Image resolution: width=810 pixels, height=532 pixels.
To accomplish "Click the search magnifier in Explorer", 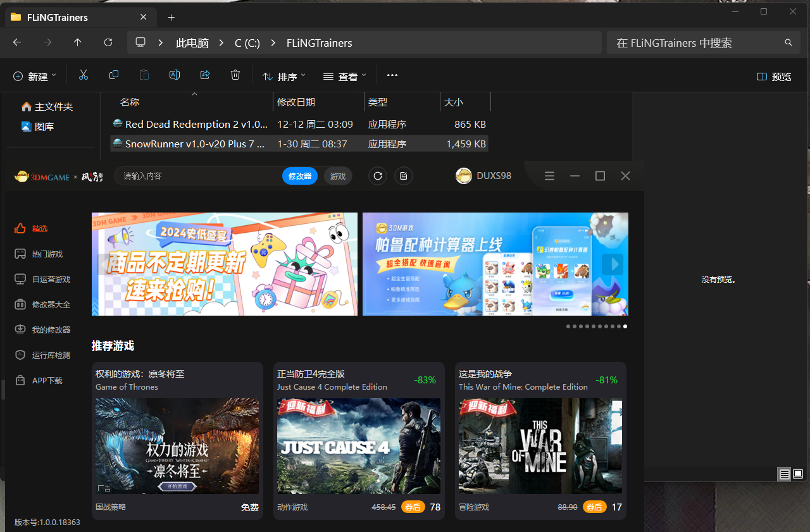I will click(788, 42).
